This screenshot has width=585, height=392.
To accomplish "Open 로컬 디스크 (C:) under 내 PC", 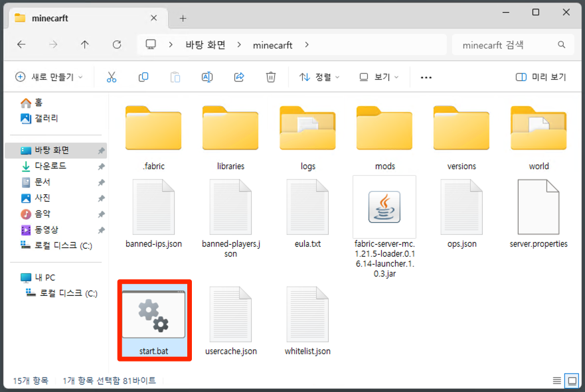I will 61,293.
